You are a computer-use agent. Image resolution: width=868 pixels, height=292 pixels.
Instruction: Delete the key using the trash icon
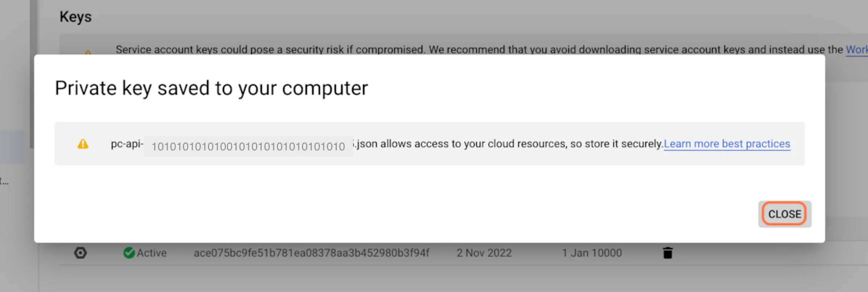point(668,253)
